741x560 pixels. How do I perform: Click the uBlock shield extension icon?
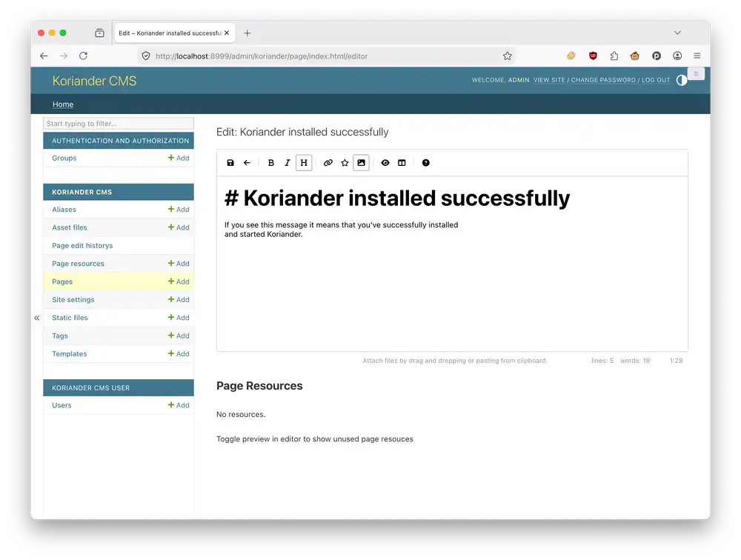(x=593, y=56)
